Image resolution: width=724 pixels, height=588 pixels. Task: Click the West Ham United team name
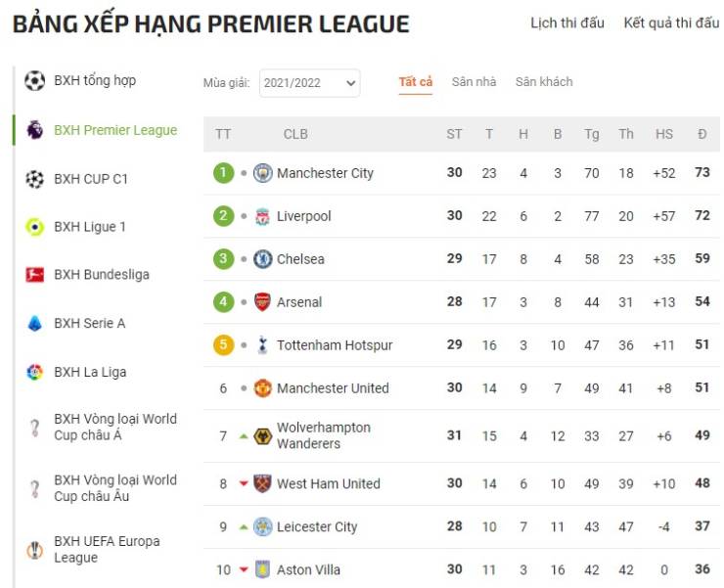[329, 483]
